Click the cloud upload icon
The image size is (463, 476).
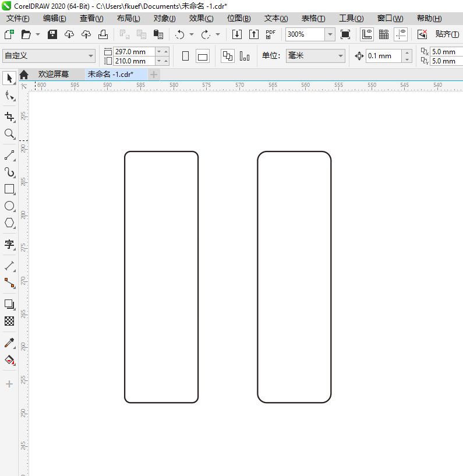(86, 34)
